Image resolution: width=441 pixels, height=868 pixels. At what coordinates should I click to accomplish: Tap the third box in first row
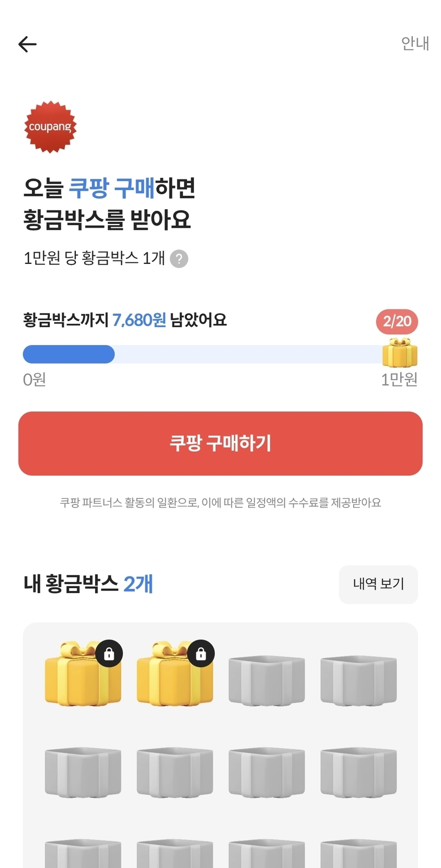point(267,681)
